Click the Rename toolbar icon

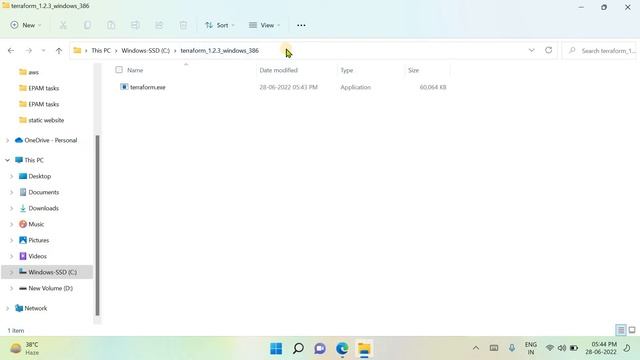point(135,25)
